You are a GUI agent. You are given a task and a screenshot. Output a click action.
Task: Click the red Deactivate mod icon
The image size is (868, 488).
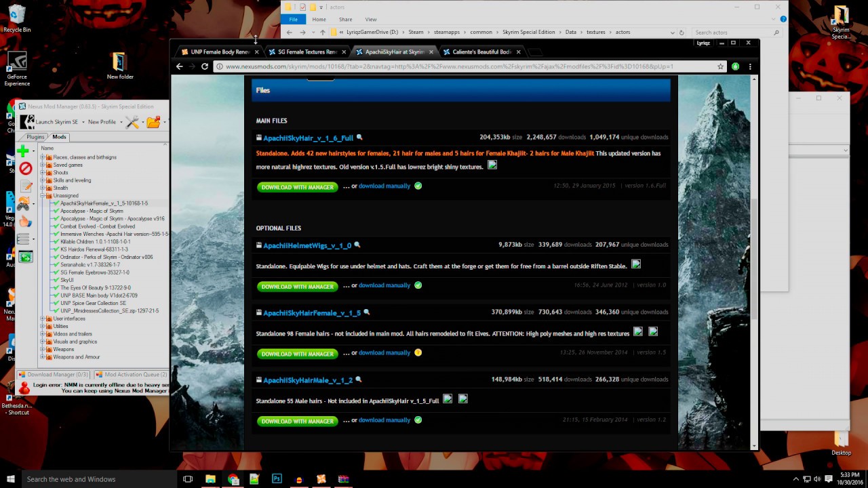(x=25, y=168)
